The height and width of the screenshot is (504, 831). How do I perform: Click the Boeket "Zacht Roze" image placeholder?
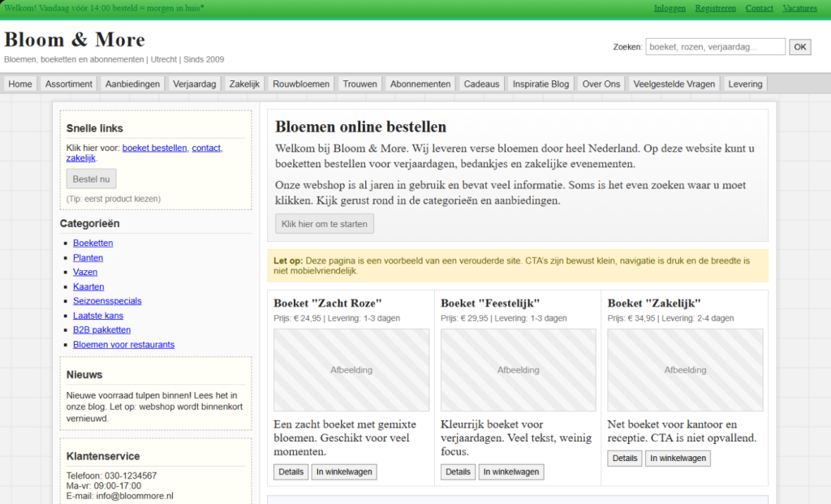(x=351, y=370)
